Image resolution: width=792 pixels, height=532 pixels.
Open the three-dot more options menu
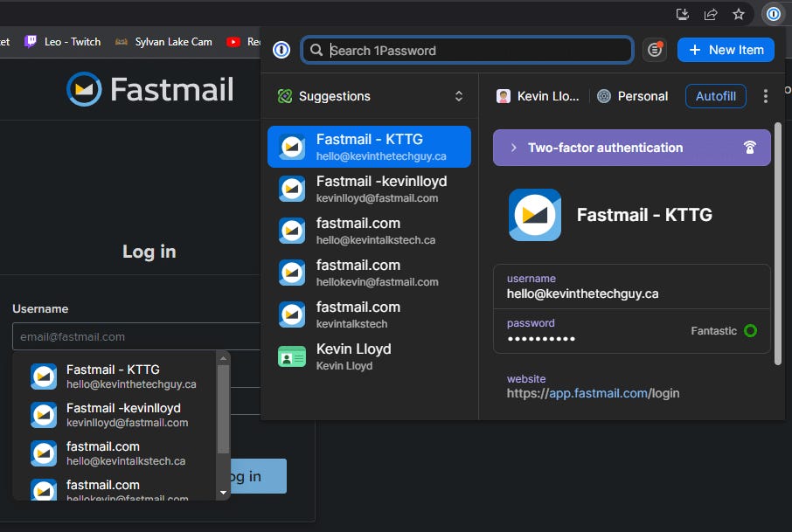[x=765, y=96]
